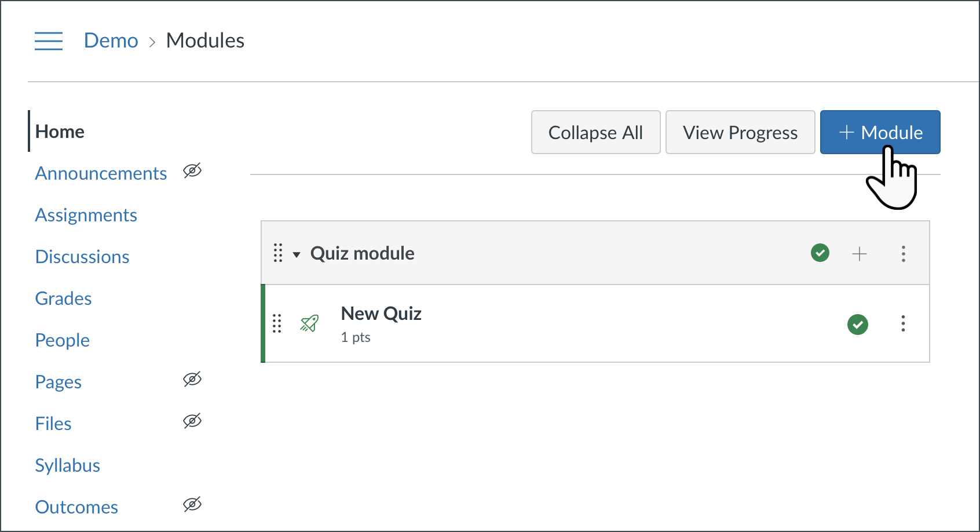Collapse the Quiz module with arrow
Image resolution: width=980 pixels, height=532 pixels.
[297, 254]
